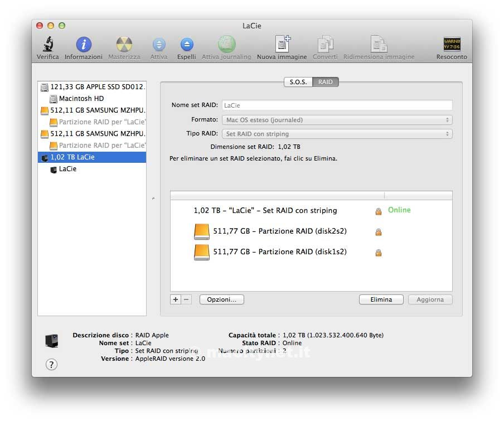Select the RAID tab
This screenshot has height=421, width=504.
pos(326,82)
